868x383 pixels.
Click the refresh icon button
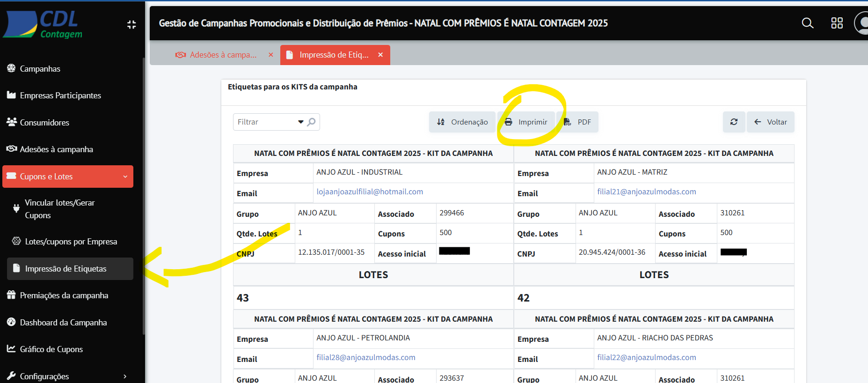(x=734, y=122)
